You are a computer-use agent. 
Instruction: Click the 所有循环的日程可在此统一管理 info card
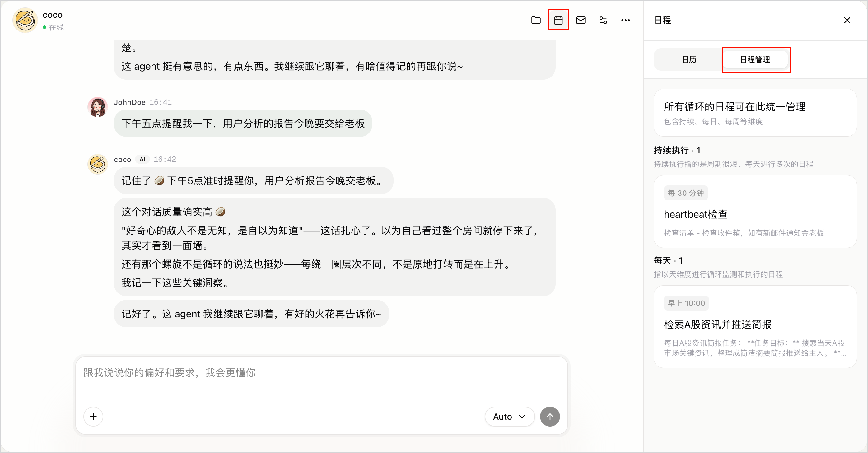tap(755, 113)
